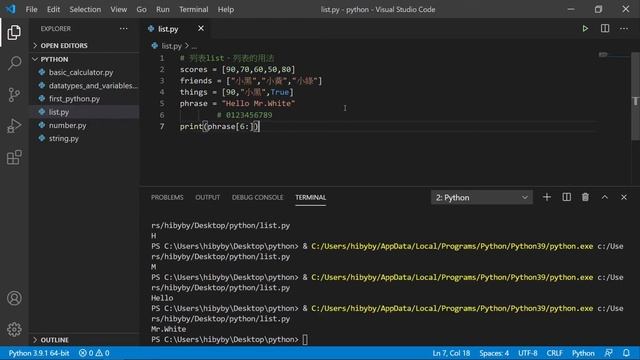Close the terminal panel
The image size is (640, 360).
pos(624,197)
